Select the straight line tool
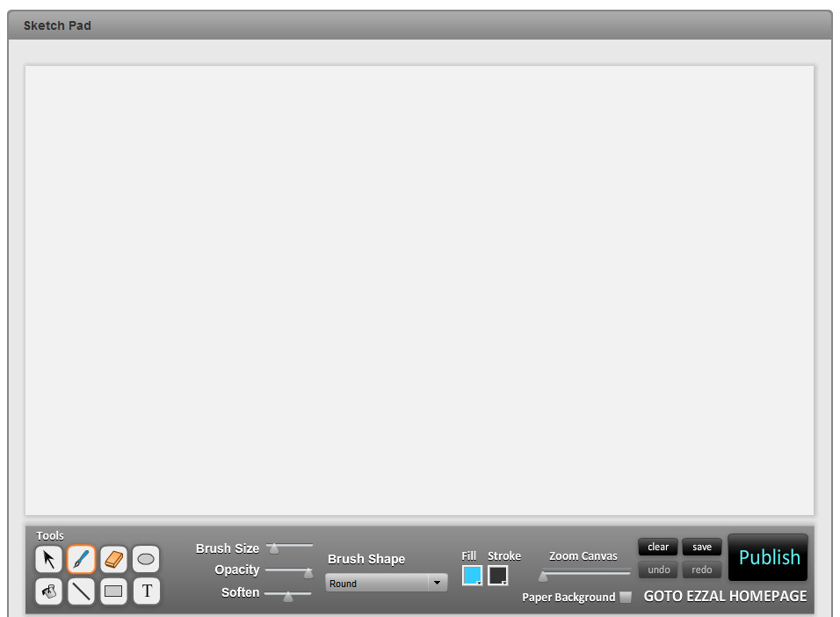The image size is (840, 617). [x=81, y=592]
